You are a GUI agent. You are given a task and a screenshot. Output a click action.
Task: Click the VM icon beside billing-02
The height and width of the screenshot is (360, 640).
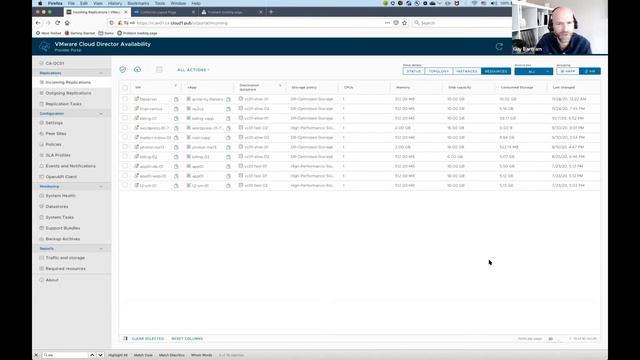[x=137, y=156]
